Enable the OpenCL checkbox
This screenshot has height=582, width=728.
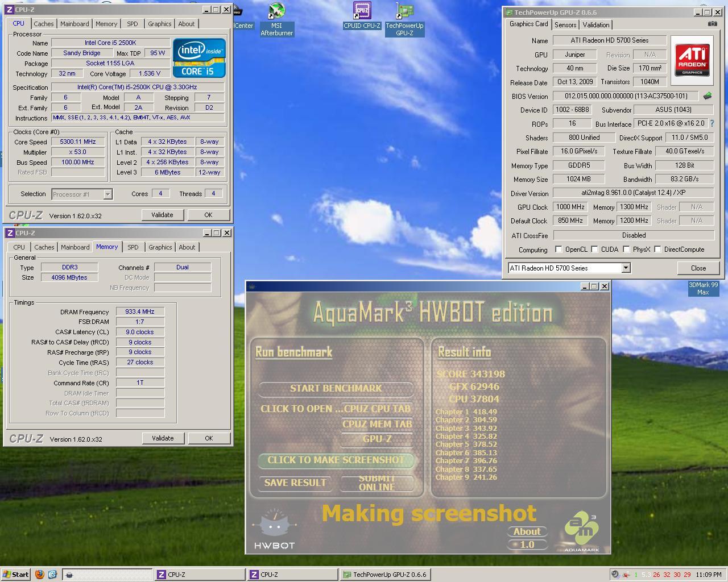point(559,250)
